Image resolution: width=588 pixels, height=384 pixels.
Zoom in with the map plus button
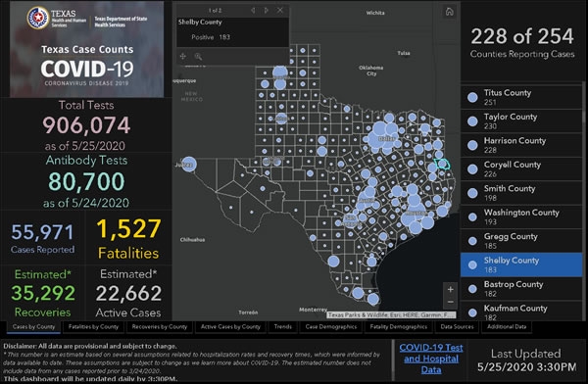[451, 289]
